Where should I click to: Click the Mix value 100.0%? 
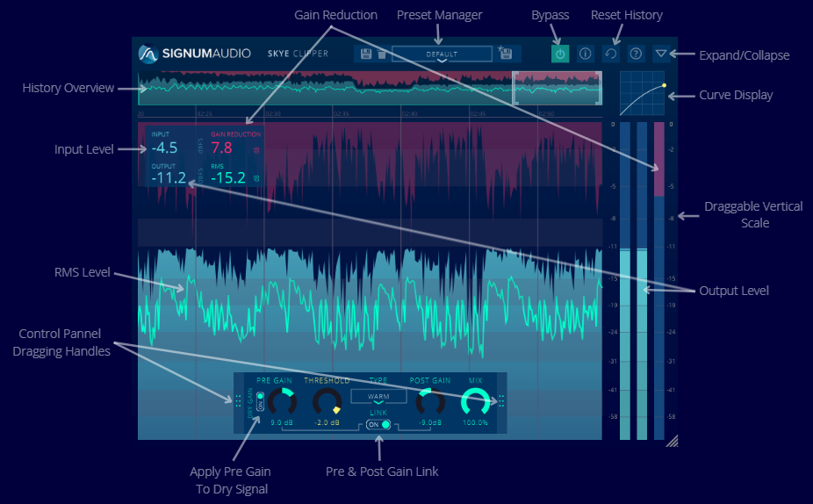tap(476, 422)
